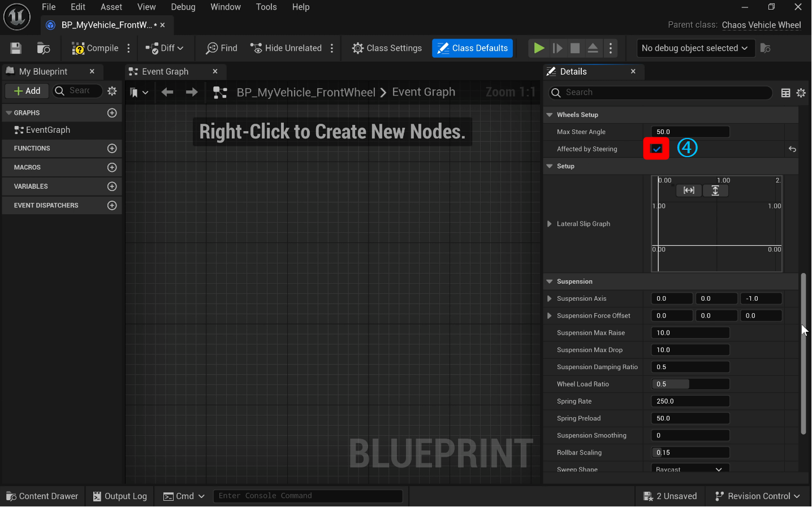Open Compile options three-dot menu
This screenshot has width=812, height=507.
pyautogui.click(x=129, y=48)
